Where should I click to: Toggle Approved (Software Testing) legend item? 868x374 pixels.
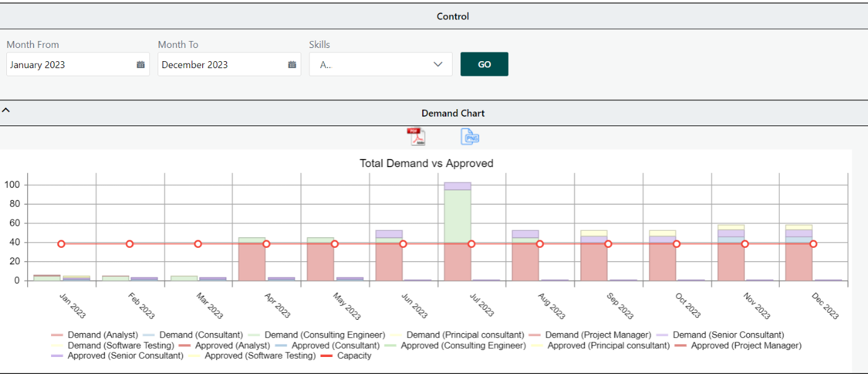pyautogui.click(x=252, y=356)
